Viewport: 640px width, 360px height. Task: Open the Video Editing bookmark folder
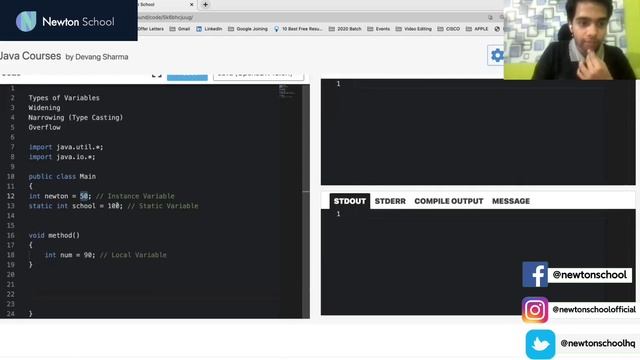(413, 29)
